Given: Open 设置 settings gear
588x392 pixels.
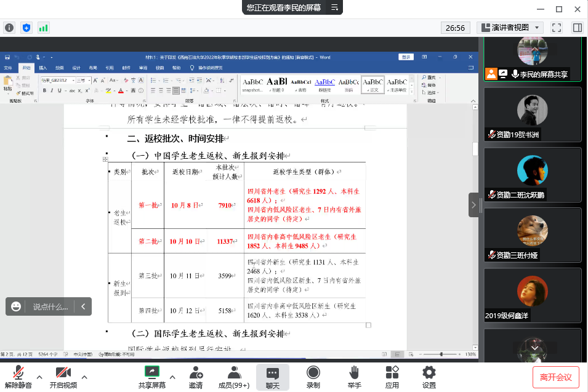Looking at the screenshot, I should 429,377.
